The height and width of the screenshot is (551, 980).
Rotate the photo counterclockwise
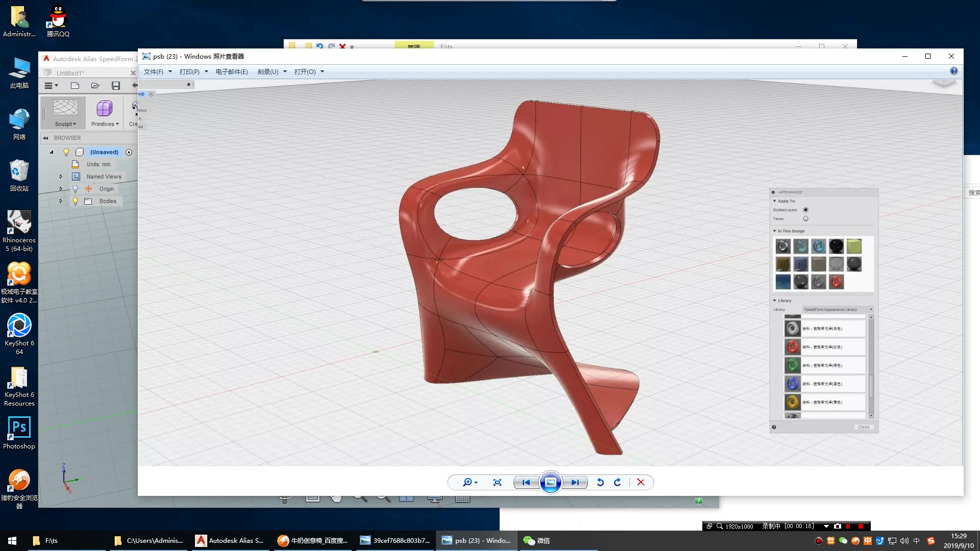600,482
